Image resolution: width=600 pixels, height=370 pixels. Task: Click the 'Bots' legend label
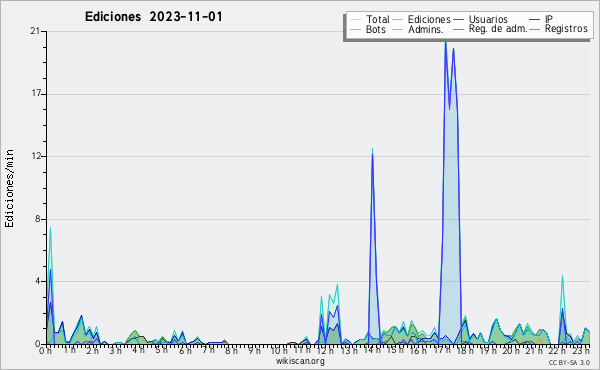coord(375,29)
